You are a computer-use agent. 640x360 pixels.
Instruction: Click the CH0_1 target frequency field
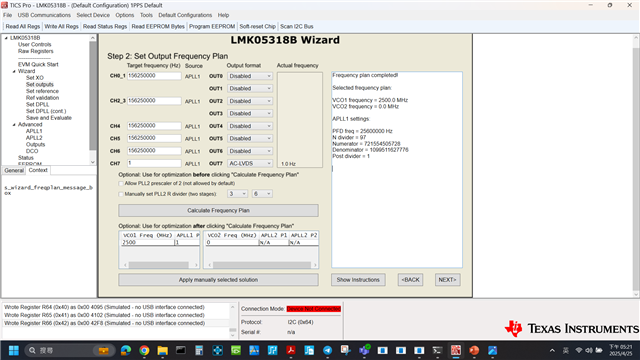tap(154, 76)
